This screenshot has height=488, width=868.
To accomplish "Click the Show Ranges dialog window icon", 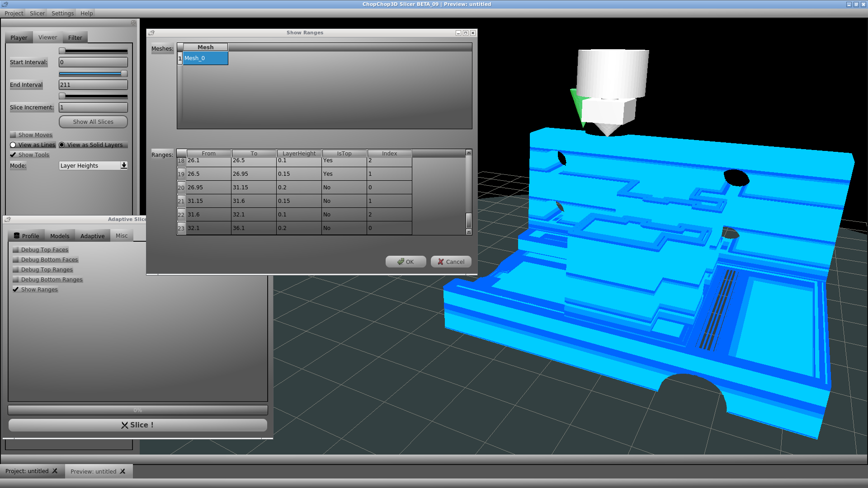I will (151, 33).
